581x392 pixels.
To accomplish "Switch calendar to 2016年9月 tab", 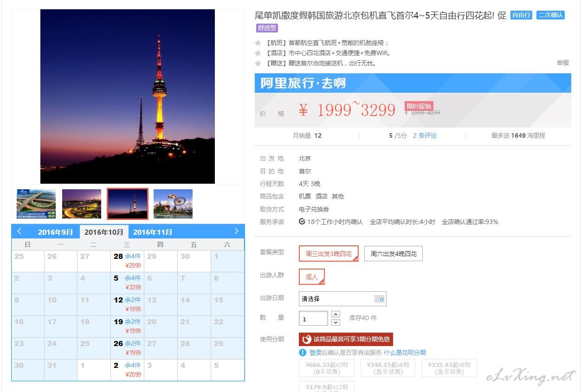I will 56,232.
